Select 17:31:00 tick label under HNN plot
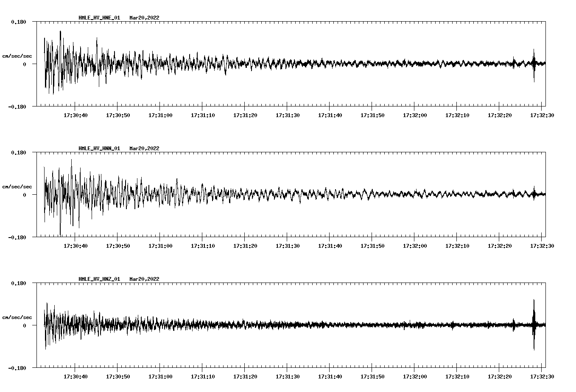This screenshot has height=392, width=576. [160, 246]
